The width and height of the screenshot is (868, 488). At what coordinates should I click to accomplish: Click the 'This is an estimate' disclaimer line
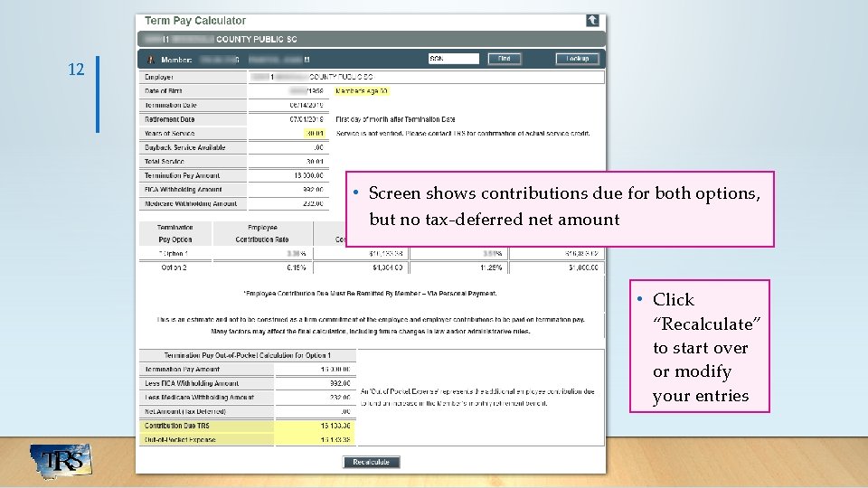(x=371, y=320)
